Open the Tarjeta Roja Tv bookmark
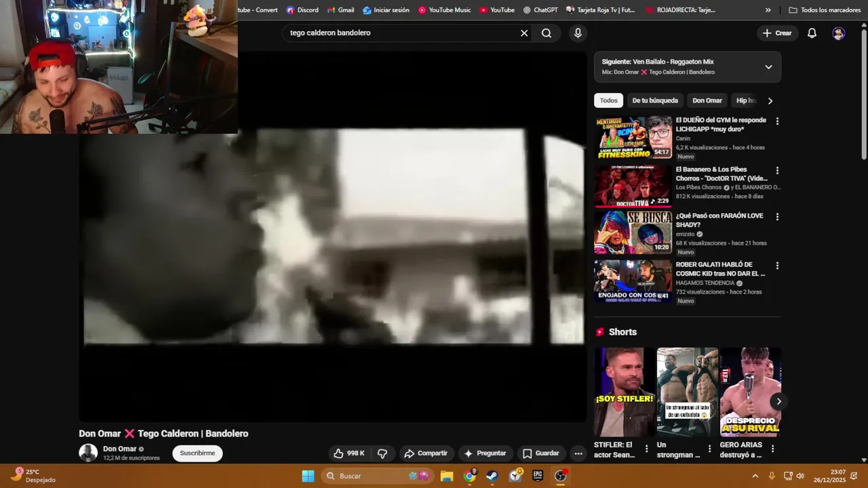Image resolution: width=868 pixels, height=488 pixels. coord(601,10)
